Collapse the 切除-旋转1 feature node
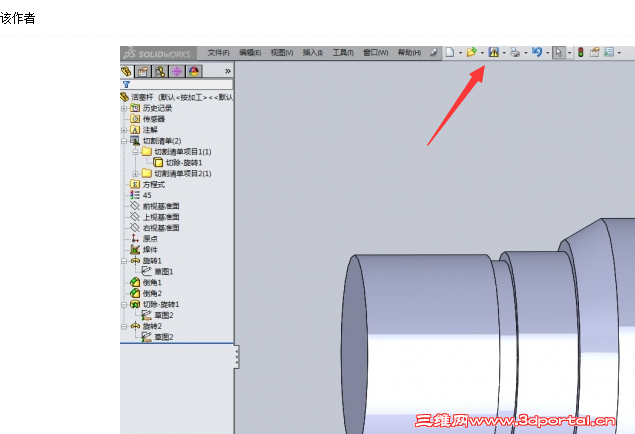This screenshot has width=635, height=434. coord(124,305)
